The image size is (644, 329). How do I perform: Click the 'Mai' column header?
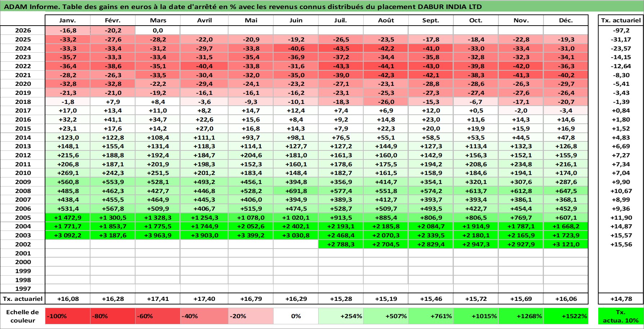pyautogui.click(x=251, y=20)
